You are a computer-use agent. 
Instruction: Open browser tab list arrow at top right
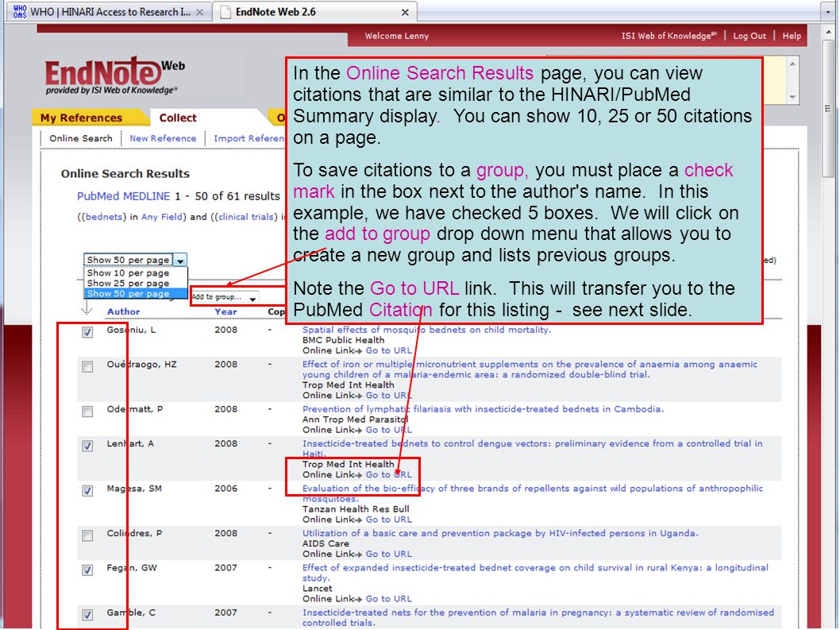click(x=828, y=12)
